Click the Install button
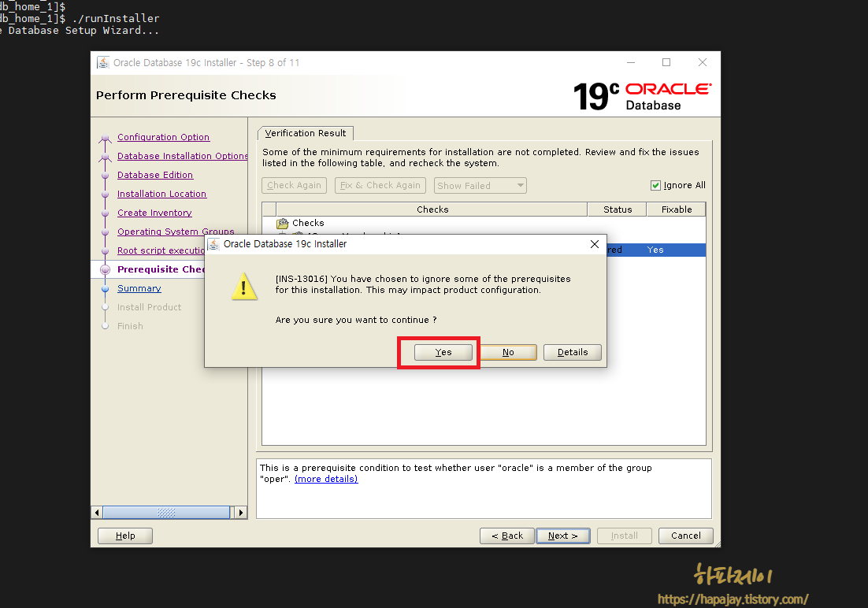Image resolution: width=868 pixels, height=608 pixels. pos(625,536)
